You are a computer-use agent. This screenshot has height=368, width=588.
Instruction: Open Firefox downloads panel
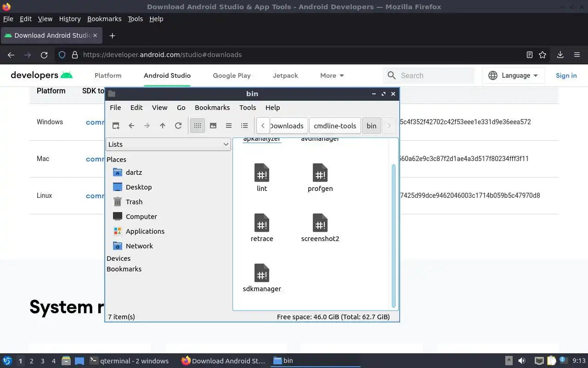560,55
